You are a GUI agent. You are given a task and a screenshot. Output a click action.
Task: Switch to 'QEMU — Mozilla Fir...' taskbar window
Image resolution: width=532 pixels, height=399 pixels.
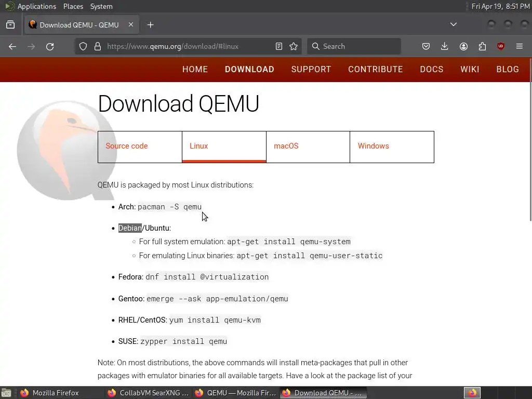coord(235,393)
